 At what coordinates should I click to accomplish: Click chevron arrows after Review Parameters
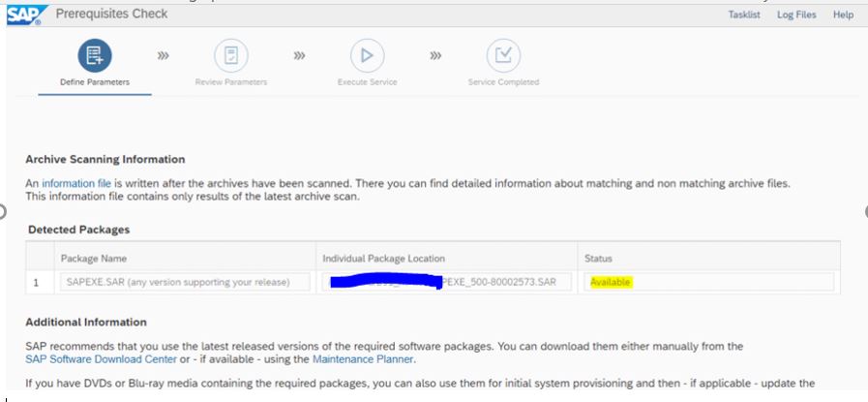point(299,55)
